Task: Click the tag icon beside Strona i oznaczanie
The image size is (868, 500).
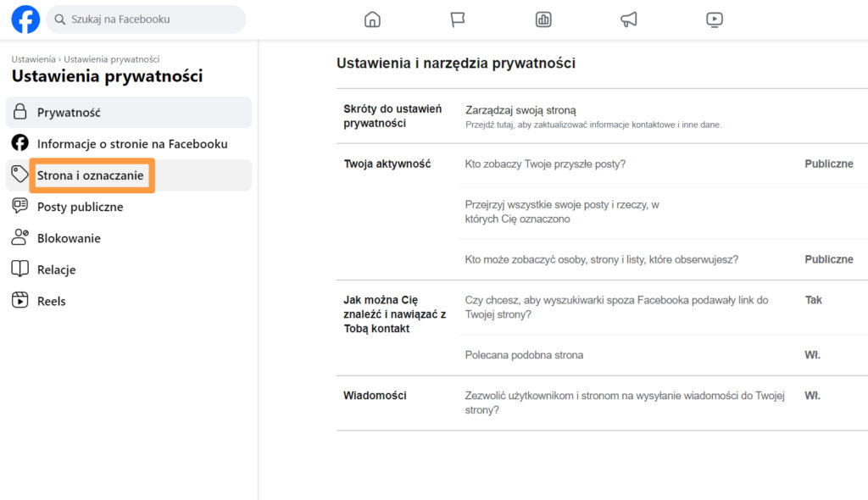Action: click(19, 175)
